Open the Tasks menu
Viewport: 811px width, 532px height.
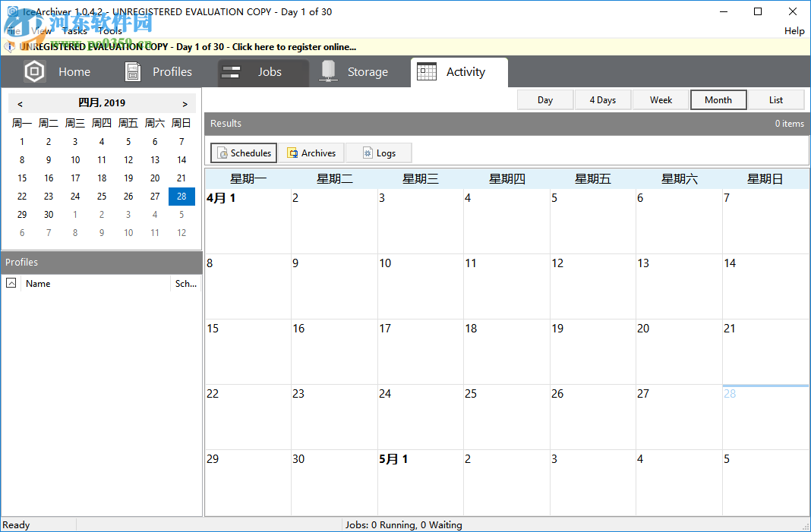[x=74, y=30]
